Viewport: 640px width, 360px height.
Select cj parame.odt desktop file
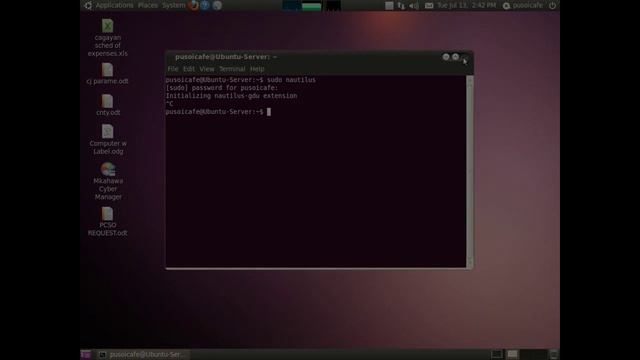(107, 74)
